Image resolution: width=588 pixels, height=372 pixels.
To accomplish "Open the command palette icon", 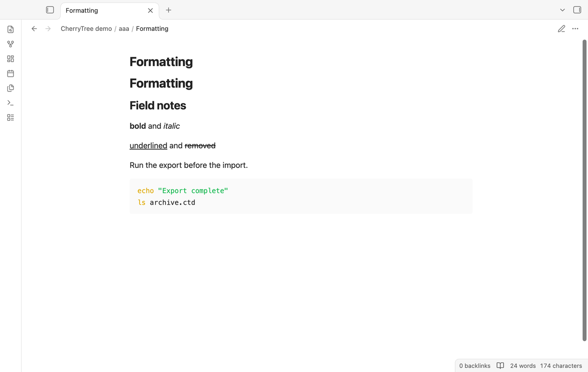I will (x=10, y=103).
